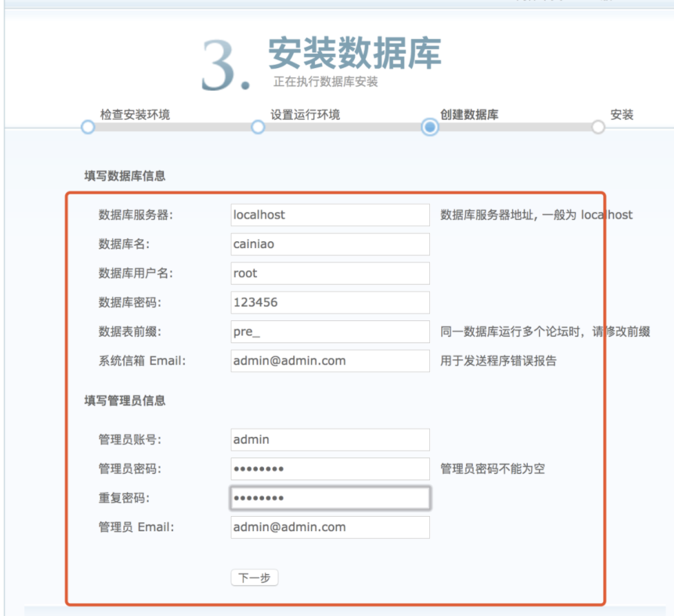The width and height of the screenshot is (674, 616).
Task: Click the 数据库名: field label
Action: point(124,244)
